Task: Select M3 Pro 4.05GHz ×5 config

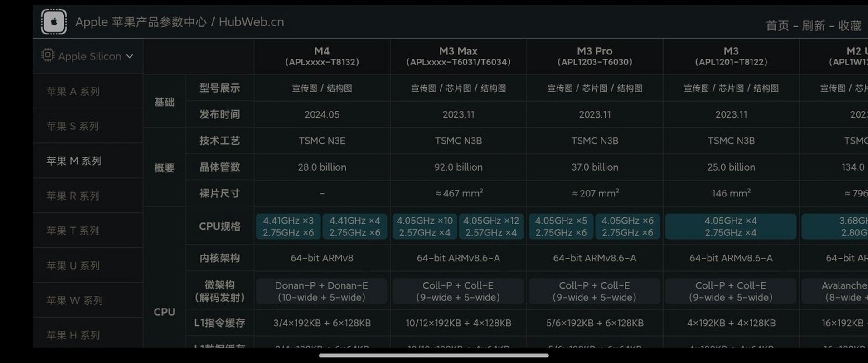Action: [561, 226]
